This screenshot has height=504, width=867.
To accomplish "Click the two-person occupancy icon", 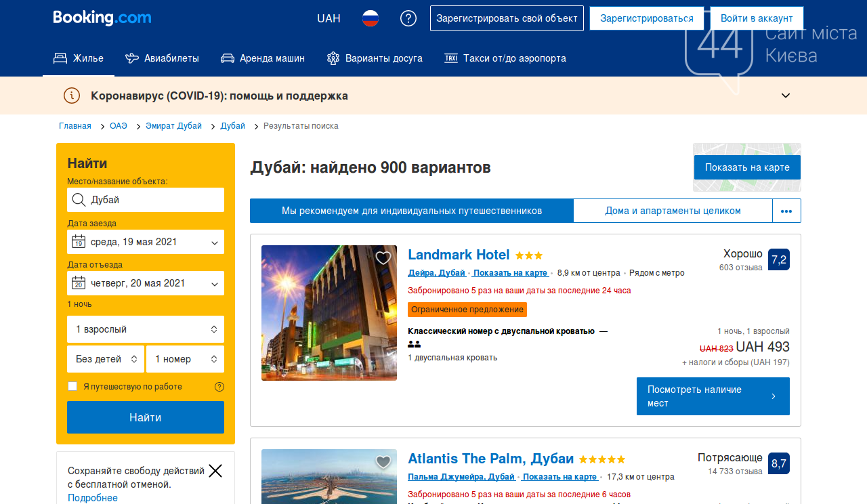I will click(415, 344).
